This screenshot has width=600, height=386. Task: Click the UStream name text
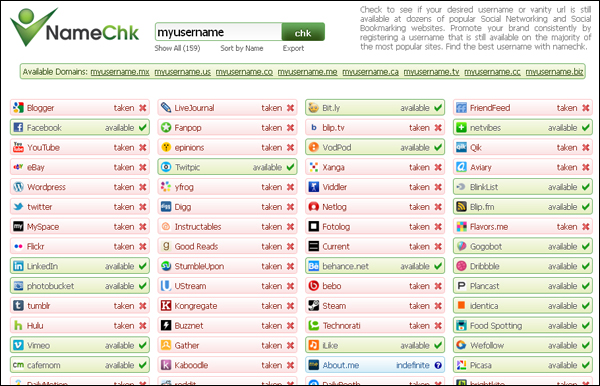[x=190, y=286]
